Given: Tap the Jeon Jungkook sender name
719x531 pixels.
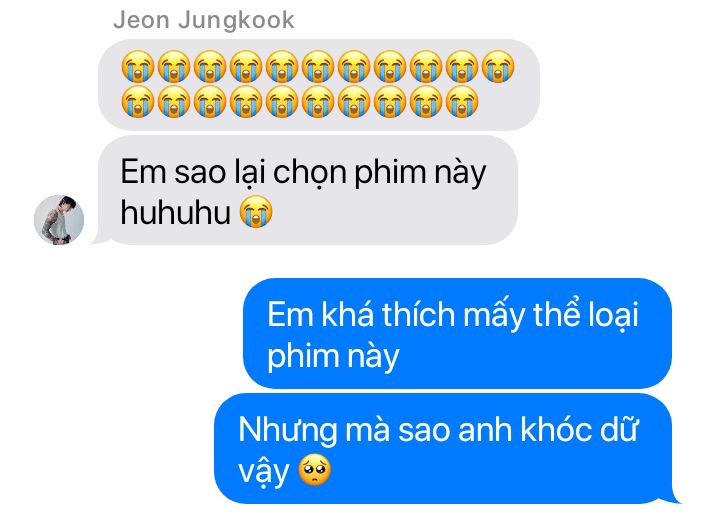Looking at the screenshot, I should tap(204, 21).
